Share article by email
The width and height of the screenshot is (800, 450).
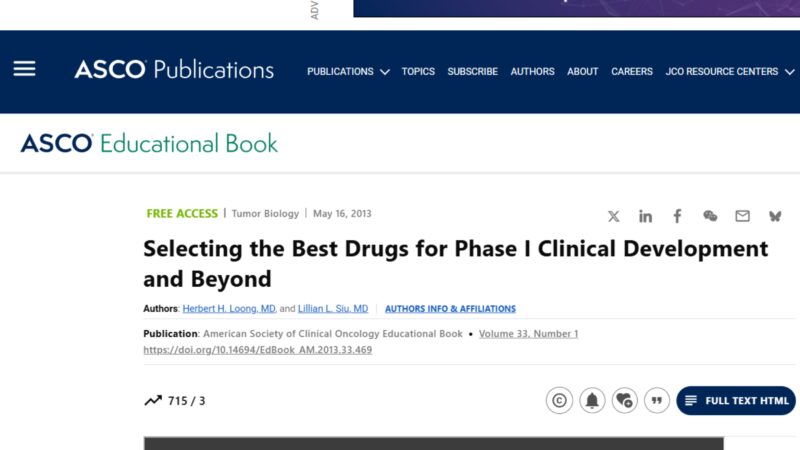point(742,216)
